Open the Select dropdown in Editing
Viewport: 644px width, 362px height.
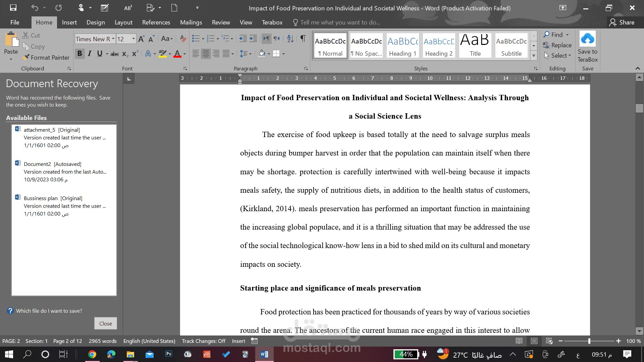(557, 56)
